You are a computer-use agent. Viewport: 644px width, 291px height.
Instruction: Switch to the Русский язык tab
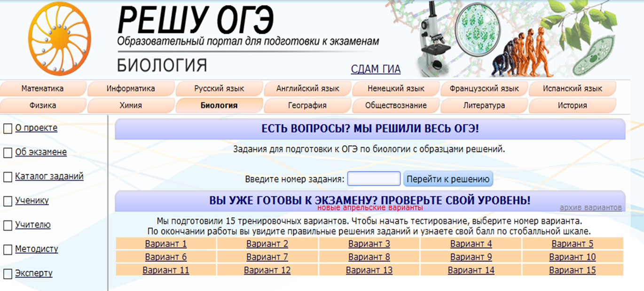219,88
